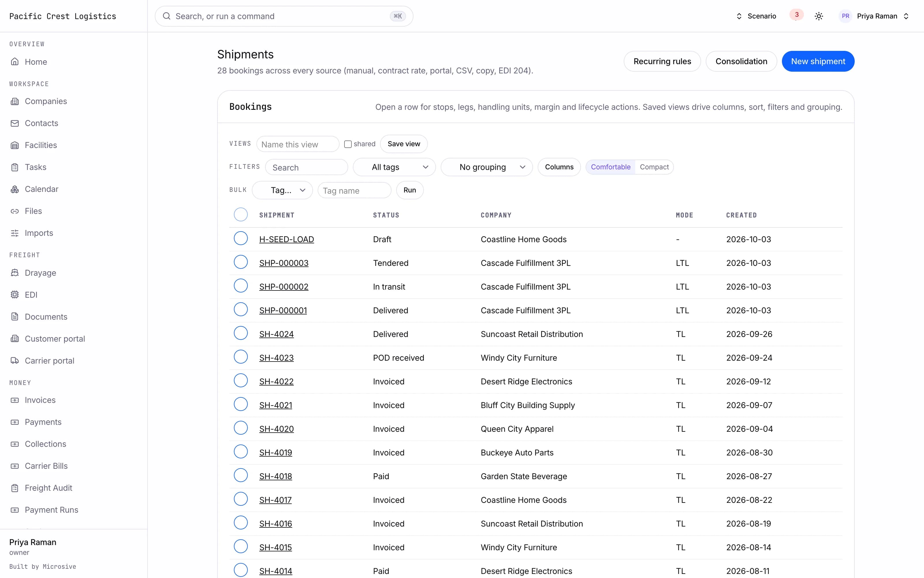Image resolution: width=924 pixels, height=578 pixels.
Task: Go to Freight Audit in sidebar
Action: point(48,488)
